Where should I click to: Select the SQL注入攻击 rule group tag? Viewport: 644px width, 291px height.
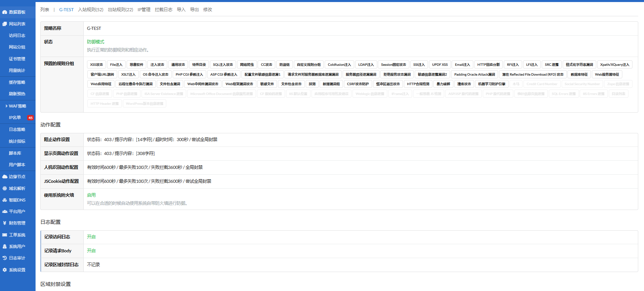(x=223, y=64)
